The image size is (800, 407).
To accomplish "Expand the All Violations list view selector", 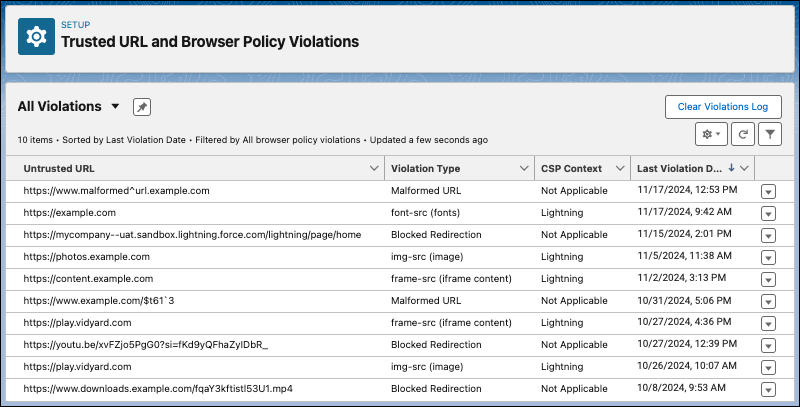I will (116, 107).
